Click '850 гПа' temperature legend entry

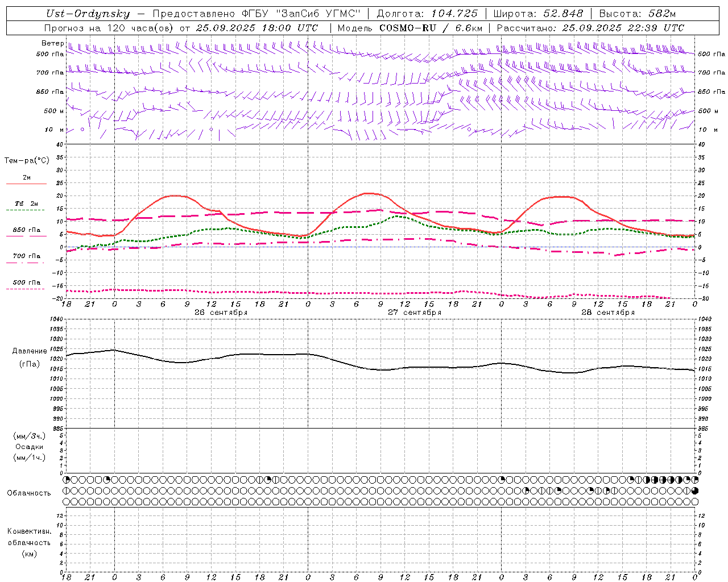27,230
